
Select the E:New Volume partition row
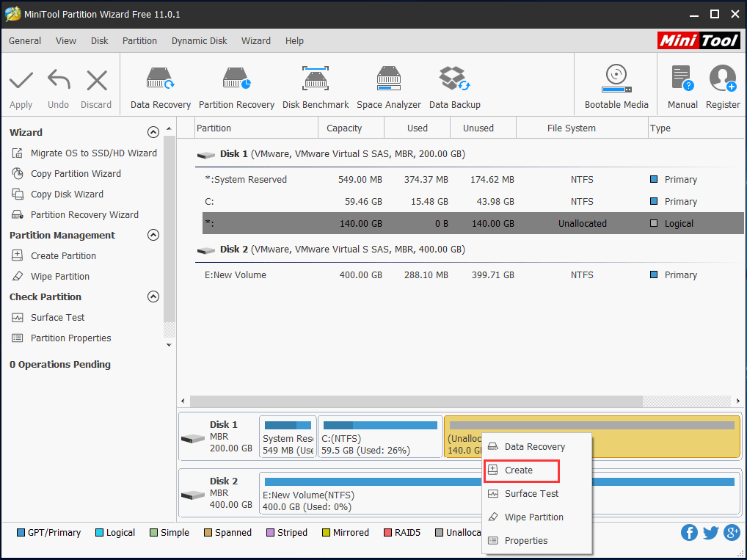tap(473, 274)
